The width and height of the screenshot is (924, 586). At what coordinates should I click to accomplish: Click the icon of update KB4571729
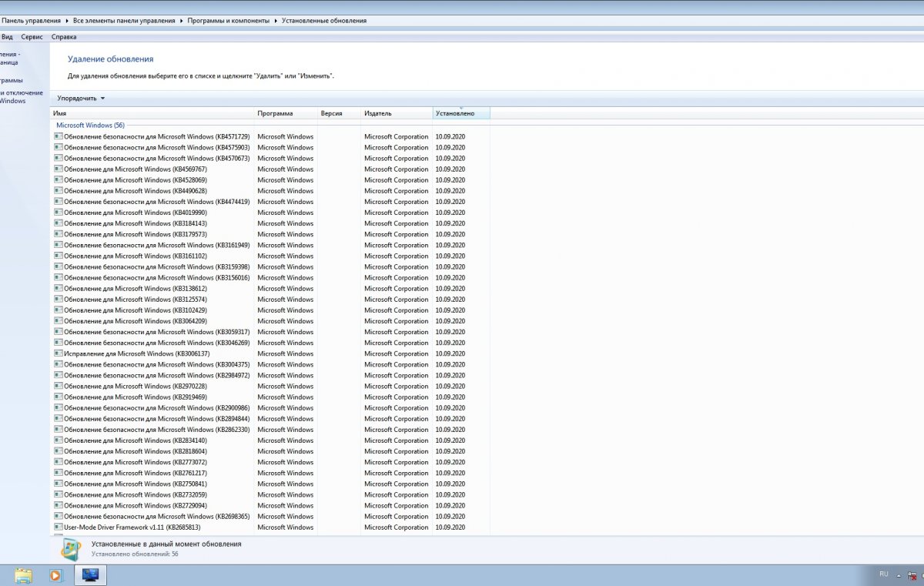coord(58,136)
